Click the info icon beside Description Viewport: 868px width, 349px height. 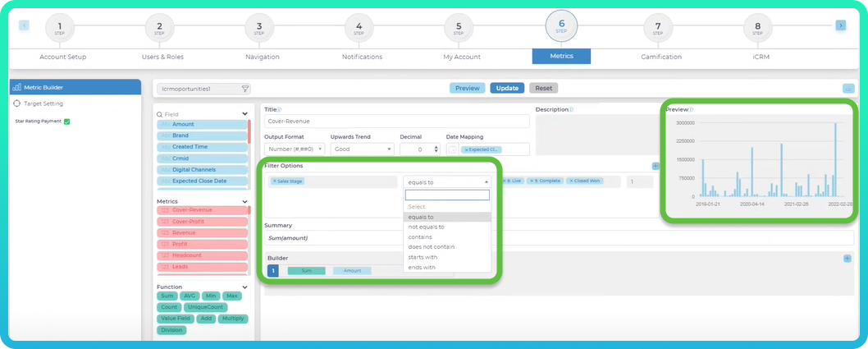pyautogui.click(x=571, y=110)
